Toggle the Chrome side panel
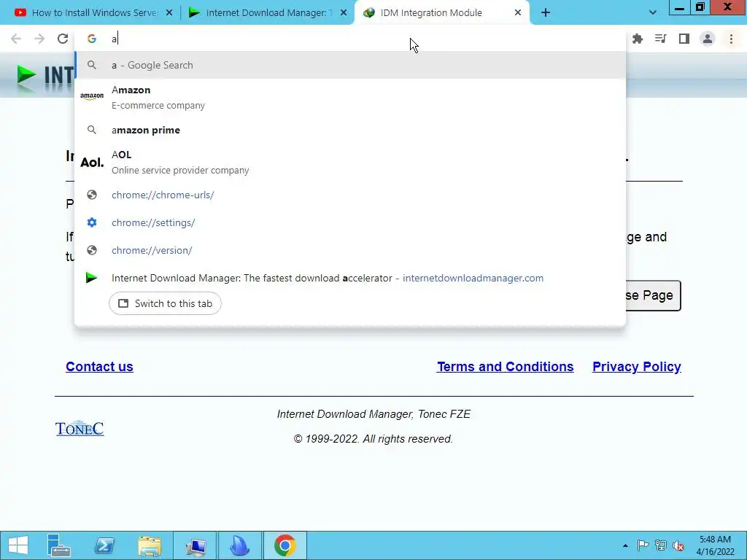747x560 pixels. [x=684, y=39]
